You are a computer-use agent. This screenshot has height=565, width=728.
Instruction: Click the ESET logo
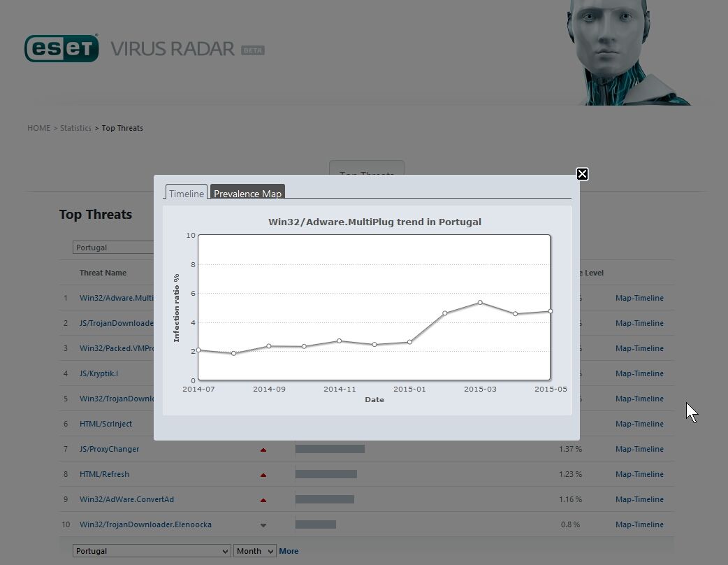(61, 48)
